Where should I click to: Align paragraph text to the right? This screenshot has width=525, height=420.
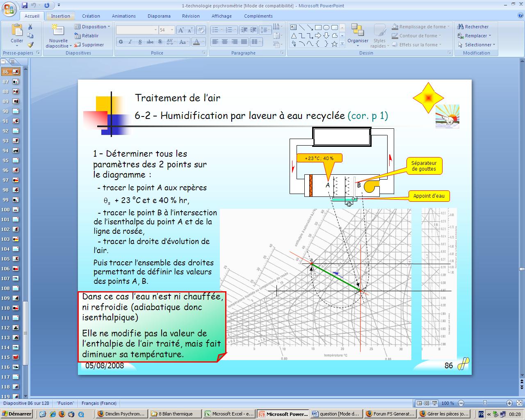click(x=235, y=42)
